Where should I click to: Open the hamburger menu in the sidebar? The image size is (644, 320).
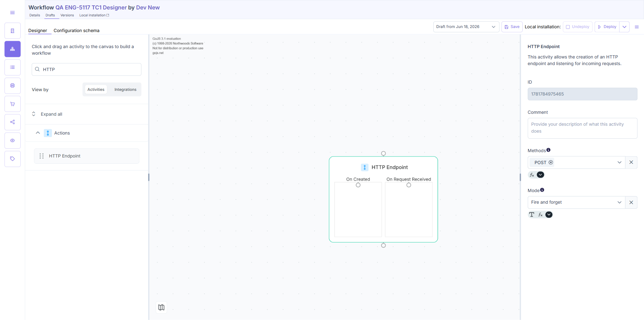tap(13, 13)
